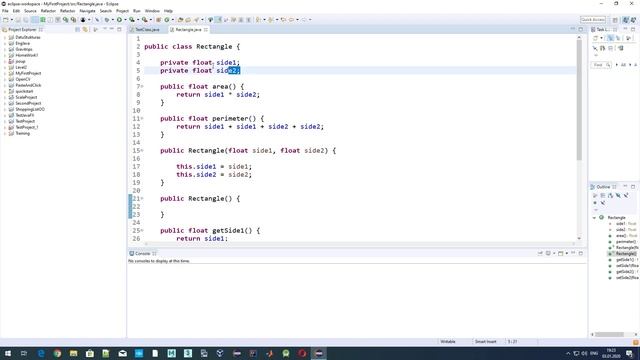Switch to the TestClass.java editor tab

[147, 30]
